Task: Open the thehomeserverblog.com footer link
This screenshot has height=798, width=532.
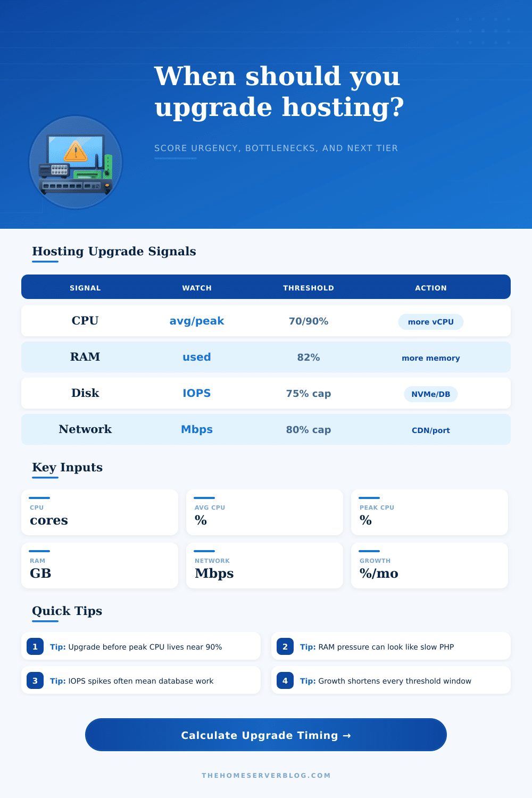Action: pos(266,775)
